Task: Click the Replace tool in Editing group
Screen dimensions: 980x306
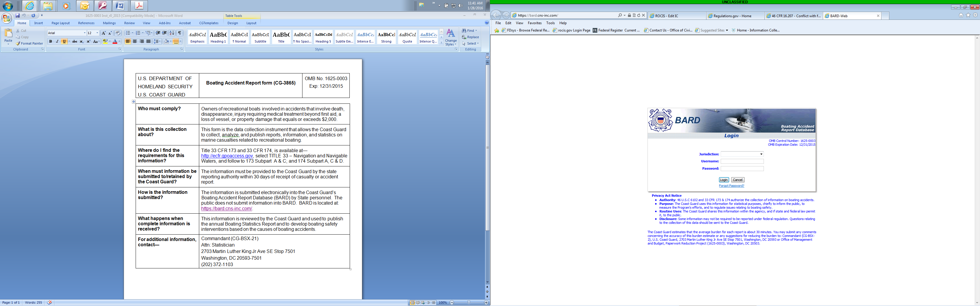Action: pyautogui.click(x=470, y=37)
